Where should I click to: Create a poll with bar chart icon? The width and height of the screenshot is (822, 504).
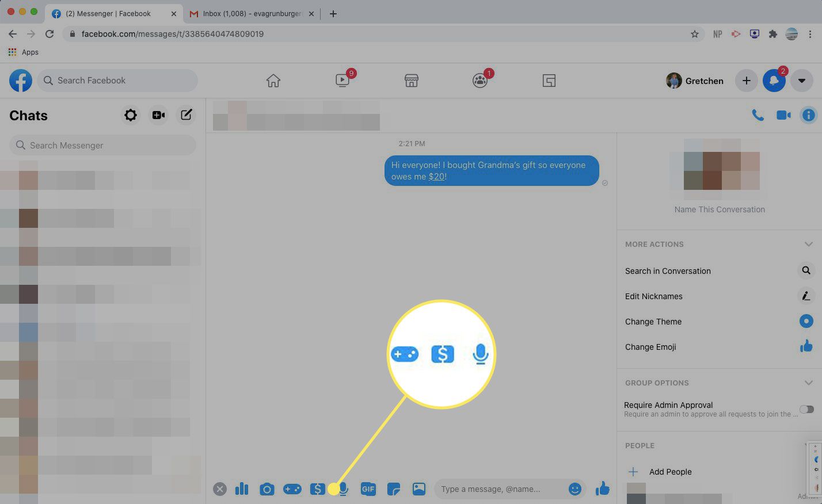242,489
